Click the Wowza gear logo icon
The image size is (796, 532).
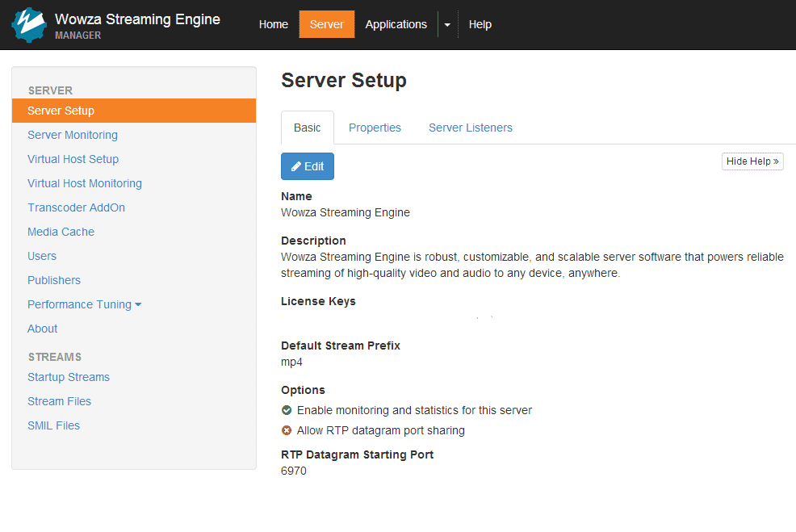coord(29,24)
